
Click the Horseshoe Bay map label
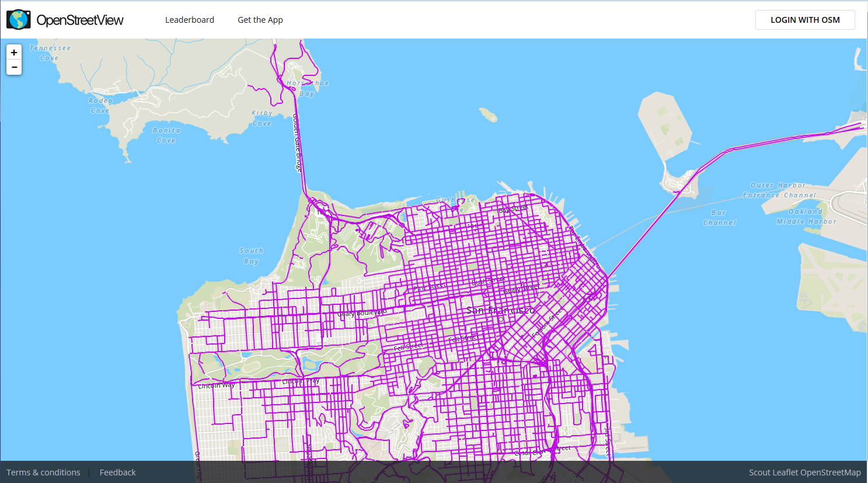308,88
